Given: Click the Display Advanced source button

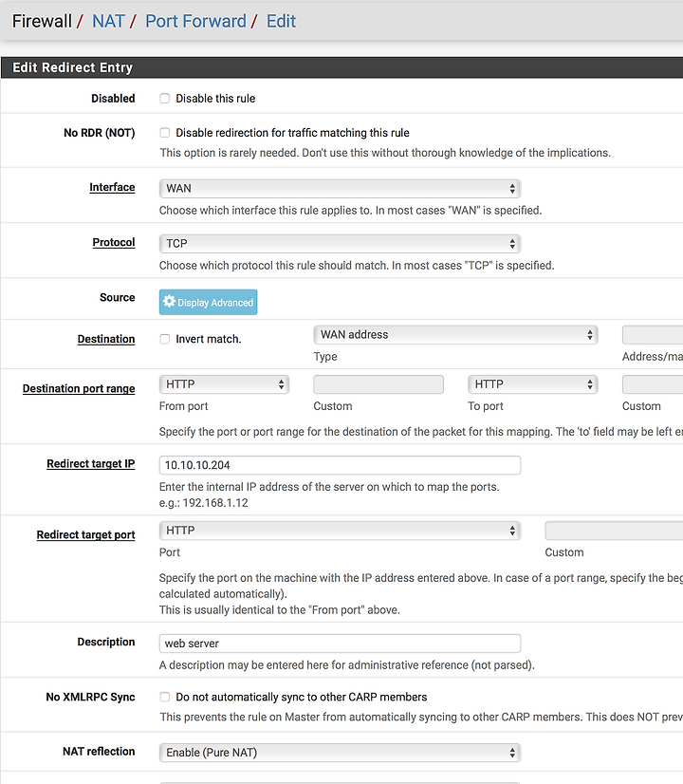Looking at the screenshot, I should 208,302.
